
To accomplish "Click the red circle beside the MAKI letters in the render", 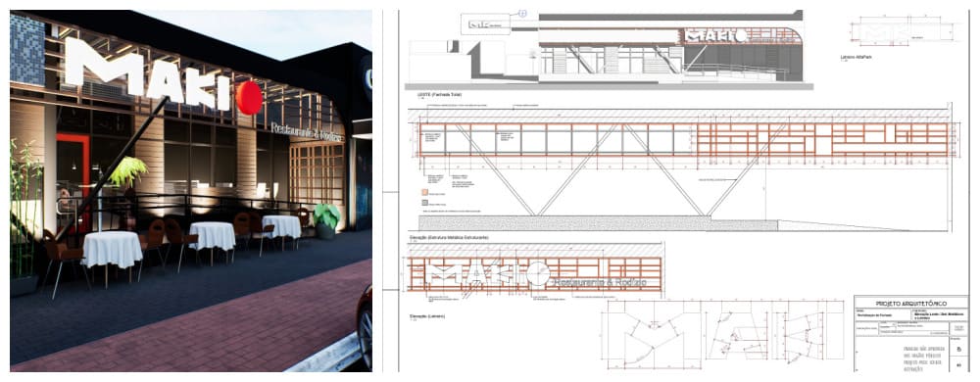I will (x=249, y=98).
